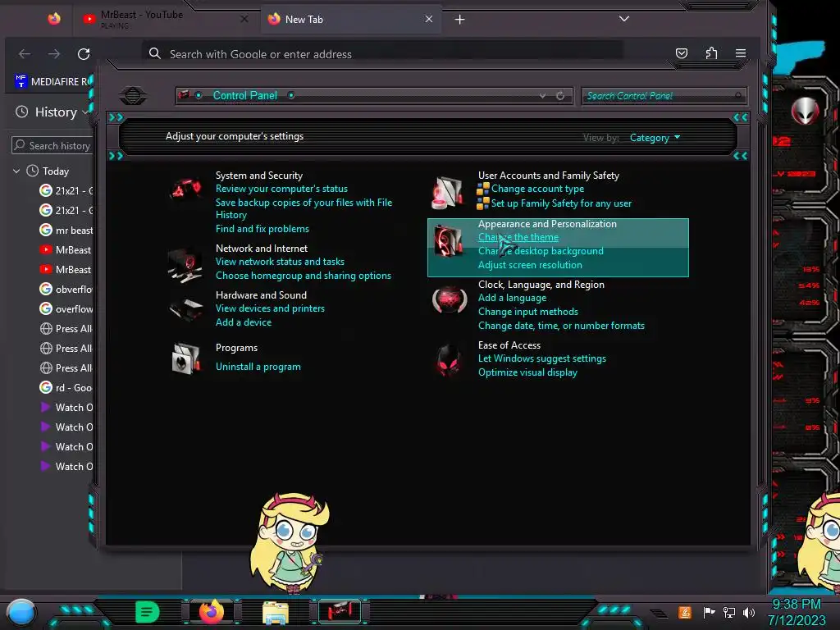840x630 pixels.
Task: Go forward in Firefox
Action: (54, 54)
